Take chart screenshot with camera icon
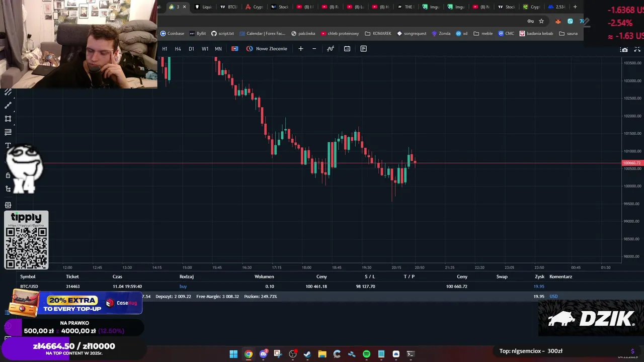The height and width of the screenshot is (362, 644). (624, 49)
